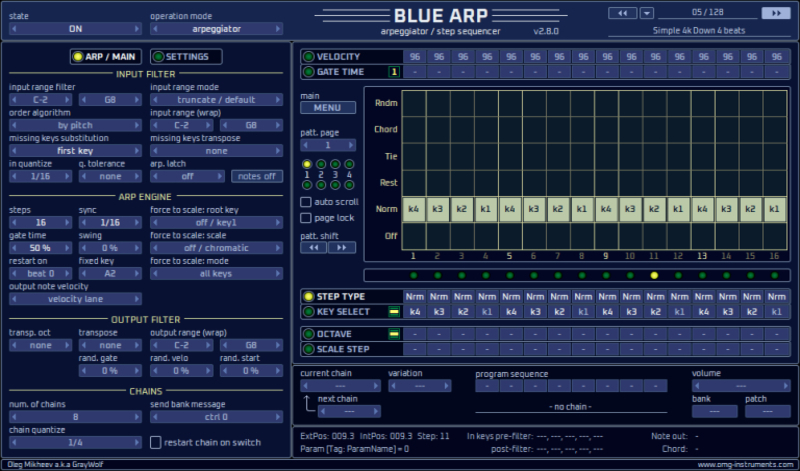Increase patt. page number right arrow
Image resolution: width=800 pixels, height=471 pixels.
351,145
